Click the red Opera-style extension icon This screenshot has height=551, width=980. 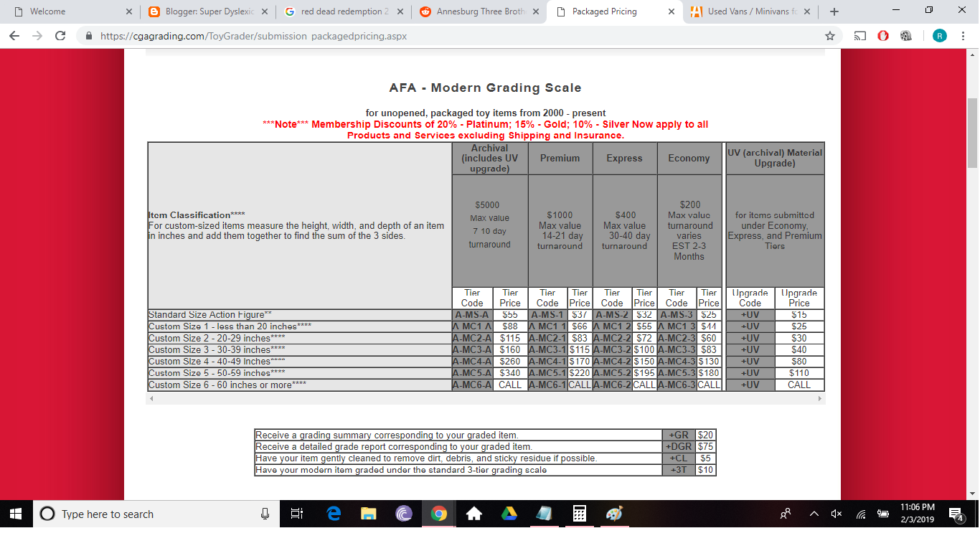[x=884, y=36]
